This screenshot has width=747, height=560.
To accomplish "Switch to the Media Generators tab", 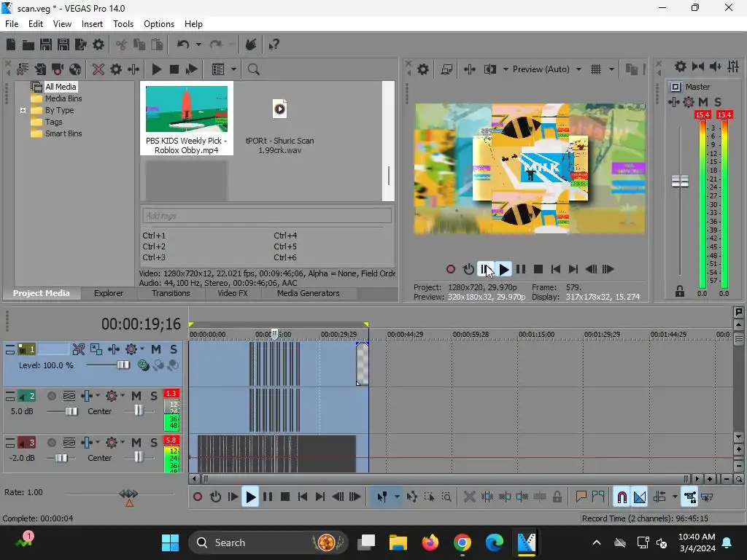I will coord(309,293).
